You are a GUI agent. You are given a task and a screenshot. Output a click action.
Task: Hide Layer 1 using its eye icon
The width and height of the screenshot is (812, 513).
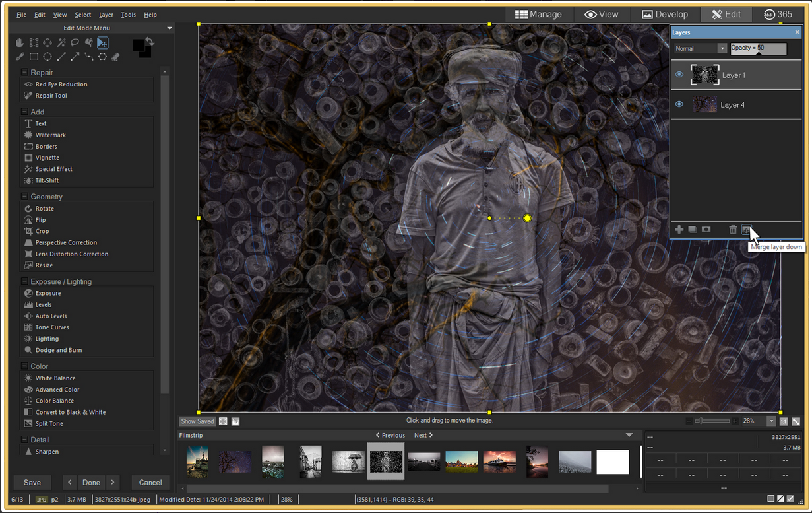679,75
